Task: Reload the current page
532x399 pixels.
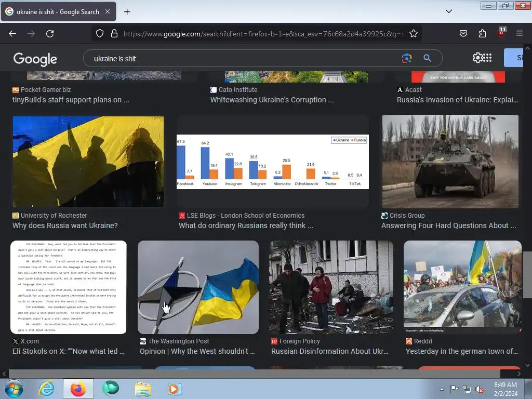Action: coord(50,34)
